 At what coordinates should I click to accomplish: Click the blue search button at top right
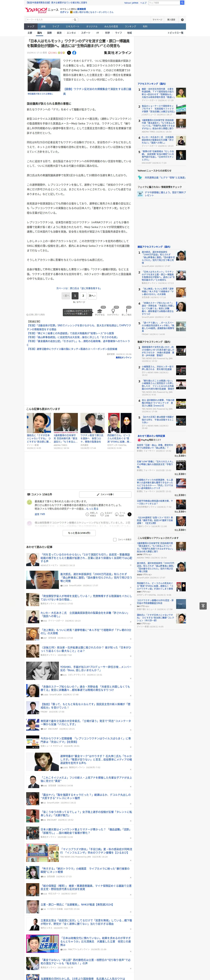182,3
